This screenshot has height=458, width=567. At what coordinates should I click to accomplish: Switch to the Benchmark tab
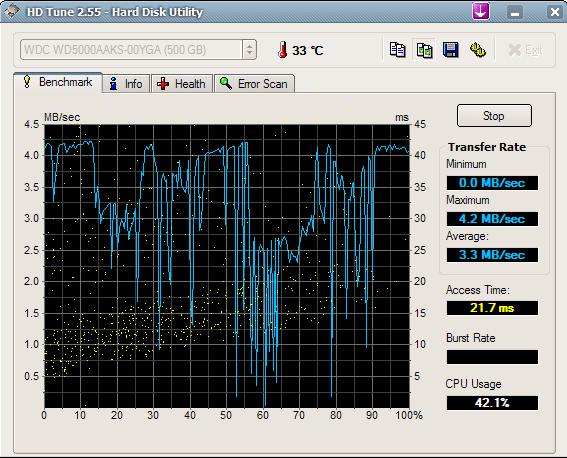(x=58, y=82)
